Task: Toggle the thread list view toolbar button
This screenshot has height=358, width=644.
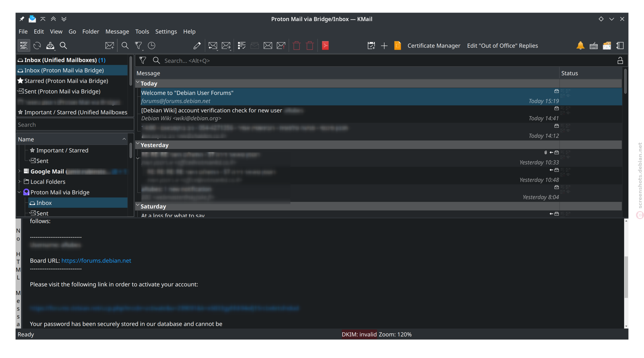Action: [x=24, y=46]
